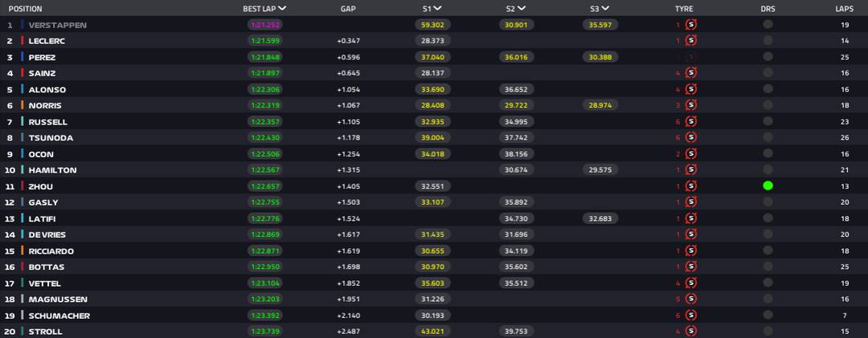Click Leclerc's best lap 1:21.599
Viewport: 868px width, 338px height.
click(x=264, y=41)
